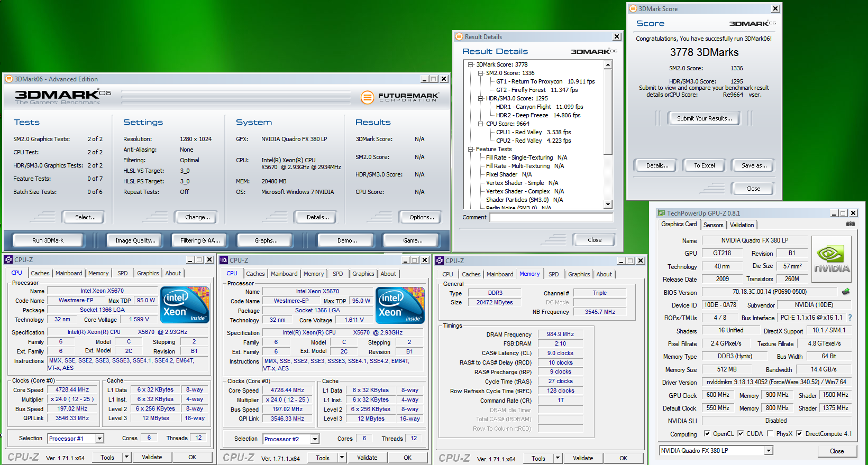Collapse the 3DMark Score: 3778 tree node
Screen dimensions: 868x465
(471, 64)
